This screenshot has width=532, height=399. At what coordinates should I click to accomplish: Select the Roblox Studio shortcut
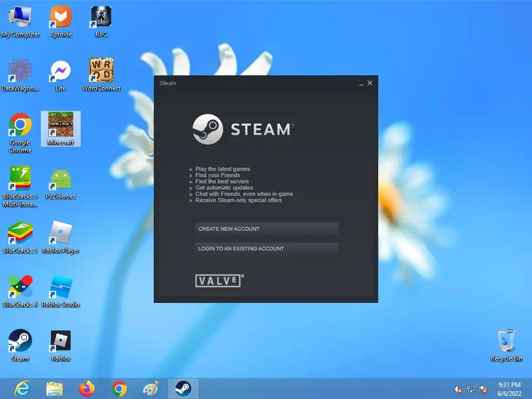(x=61, y=291)
